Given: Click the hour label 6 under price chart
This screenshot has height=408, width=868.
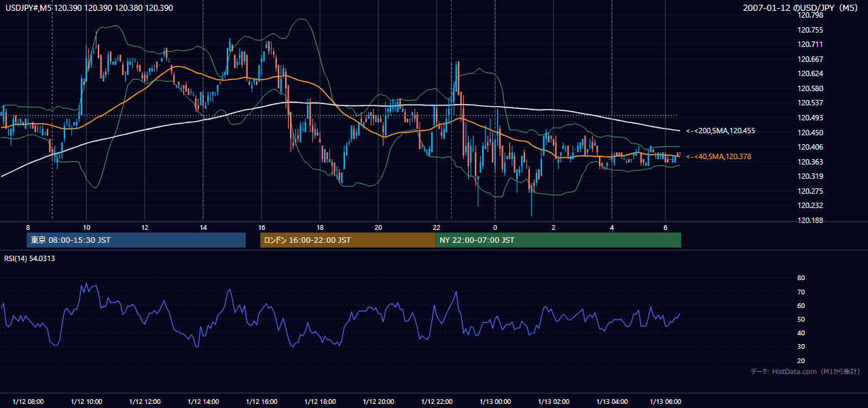Looking at the screenshot, I should 665,227.
